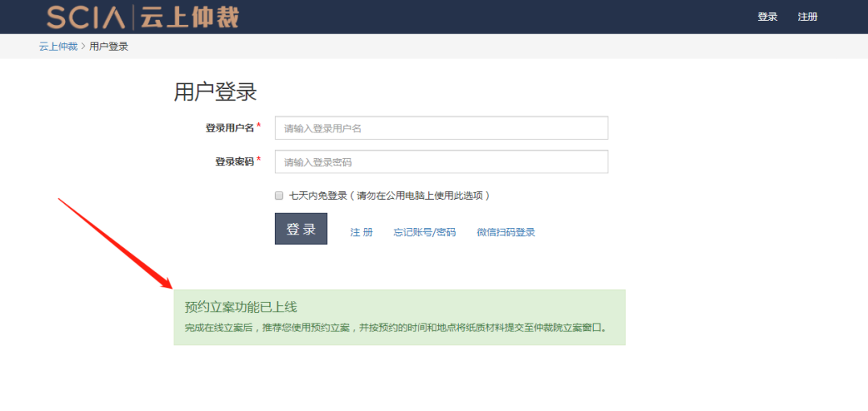The width and height of the screenshot is (868, 411).
Task: Click the 登录用户名 field label
Action: click(x=230, y=128)
